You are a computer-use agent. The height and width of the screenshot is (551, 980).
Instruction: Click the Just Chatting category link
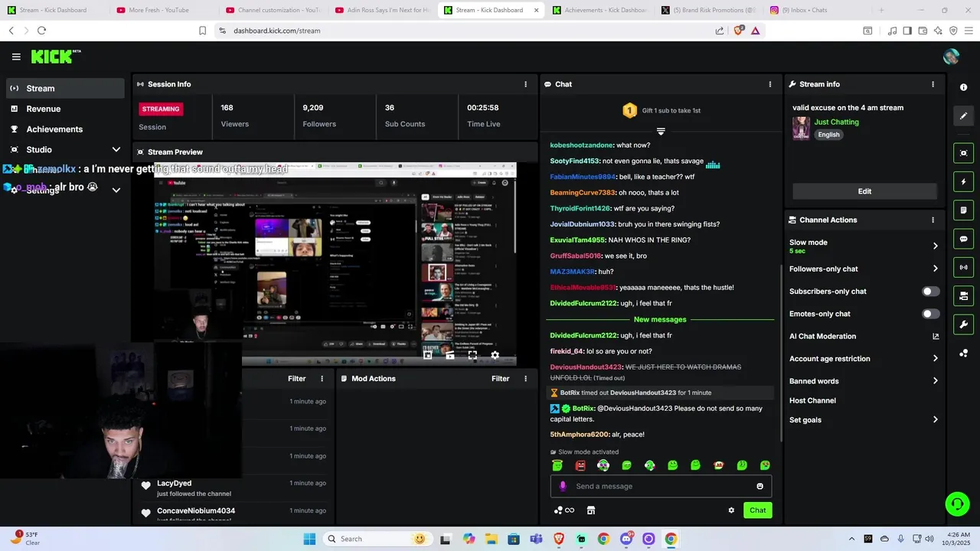pos(836,122)
